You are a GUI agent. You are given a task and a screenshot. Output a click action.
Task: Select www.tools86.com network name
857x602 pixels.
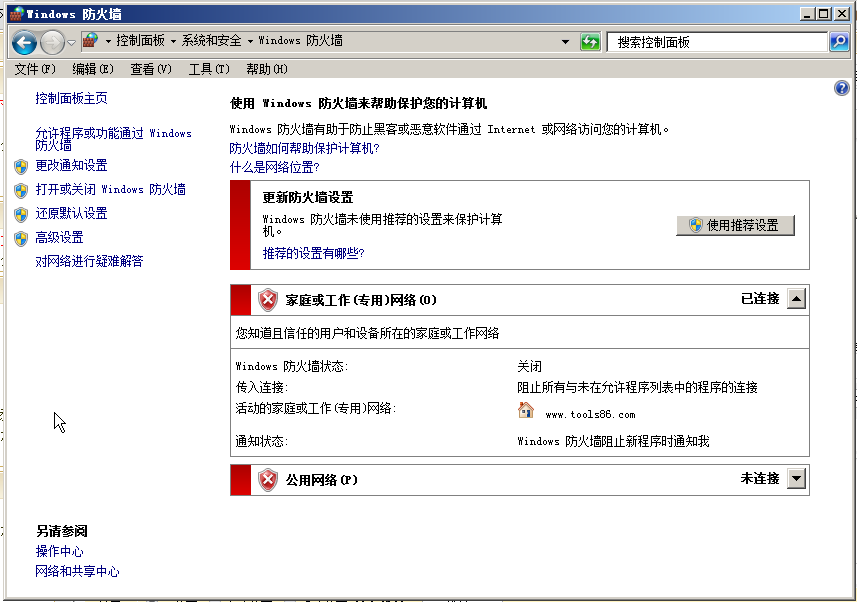[590, 415]
